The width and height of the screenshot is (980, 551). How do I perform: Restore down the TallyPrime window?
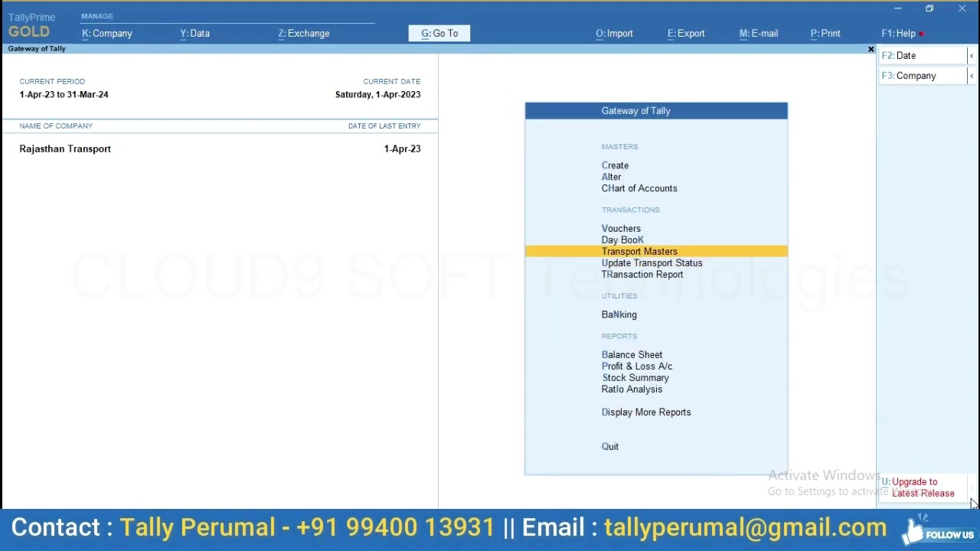point(929,8)
